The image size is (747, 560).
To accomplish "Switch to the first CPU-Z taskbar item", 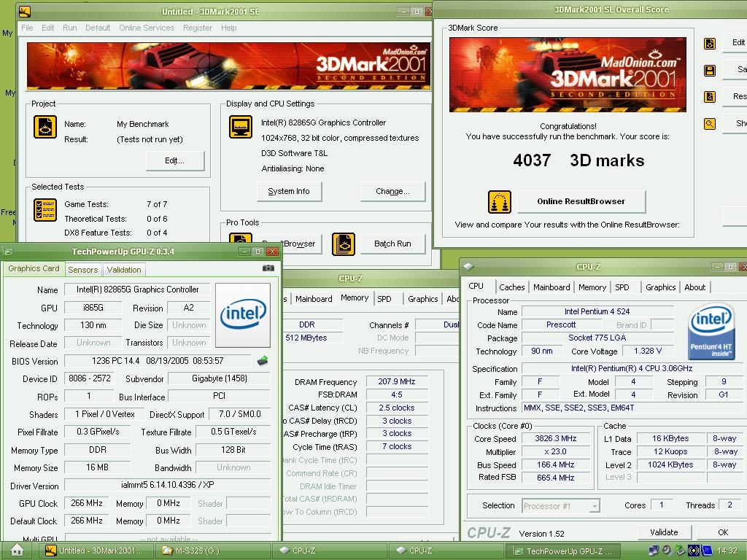I will click(x=329, y=551).
